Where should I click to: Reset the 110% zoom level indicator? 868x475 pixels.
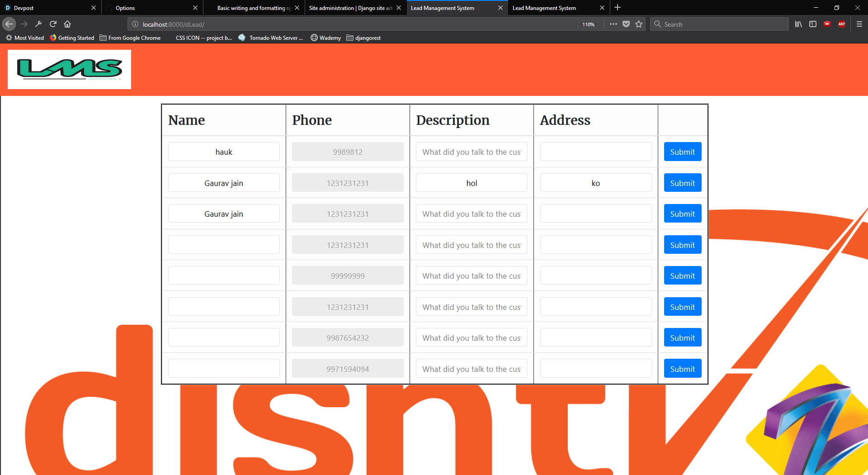[588, 24]
